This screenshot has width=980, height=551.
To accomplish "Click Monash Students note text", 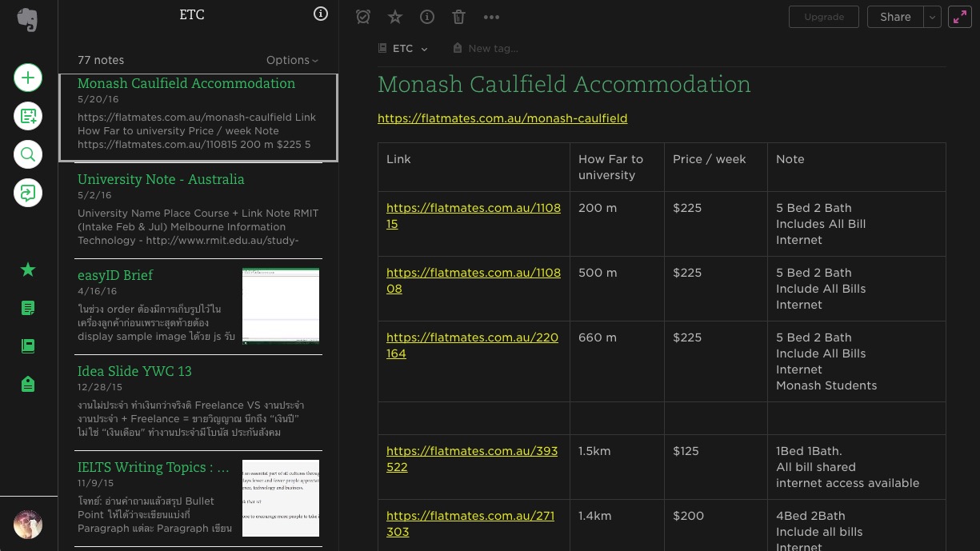I will pos(826,385).
